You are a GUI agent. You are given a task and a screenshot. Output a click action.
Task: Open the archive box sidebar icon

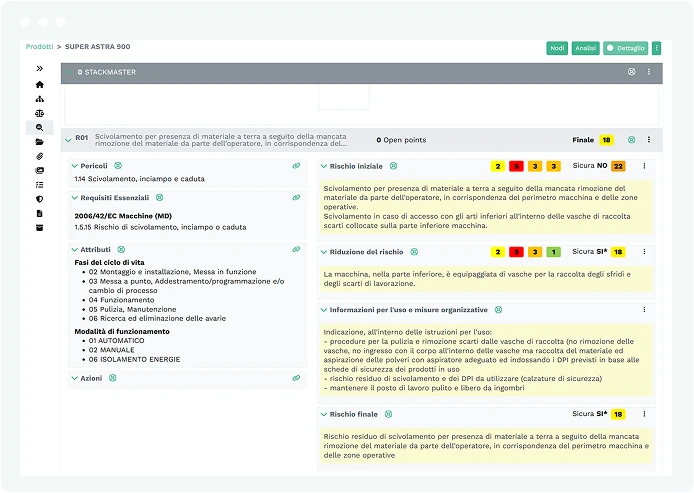[x=39, y=228]
